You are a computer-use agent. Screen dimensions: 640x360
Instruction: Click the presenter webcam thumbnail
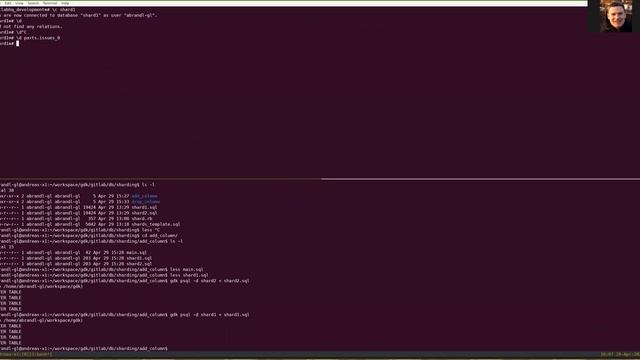(x=615, y=16)
